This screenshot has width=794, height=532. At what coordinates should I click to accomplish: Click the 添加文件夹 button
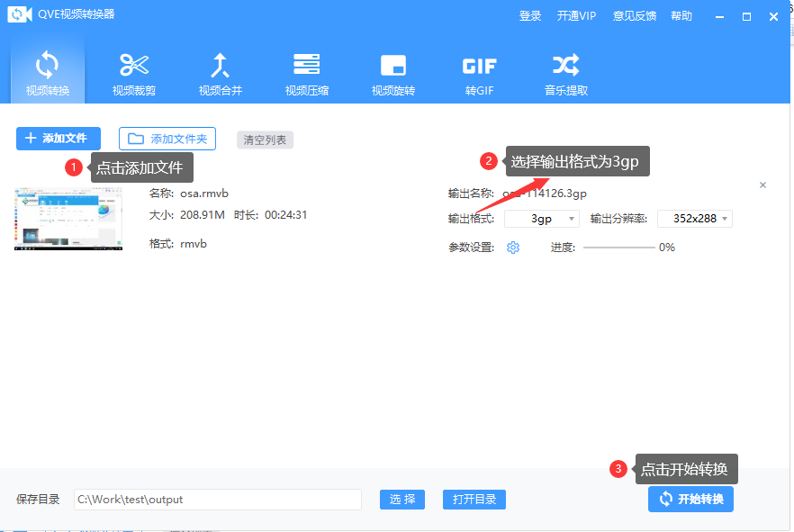pos(167,139)
